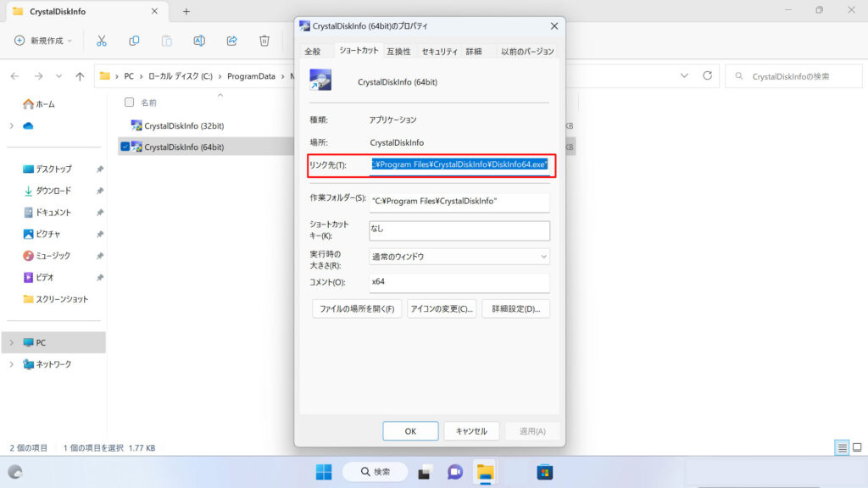Open Task View on the taskbar
Viewport: 868px width, 488px height.
425,472
